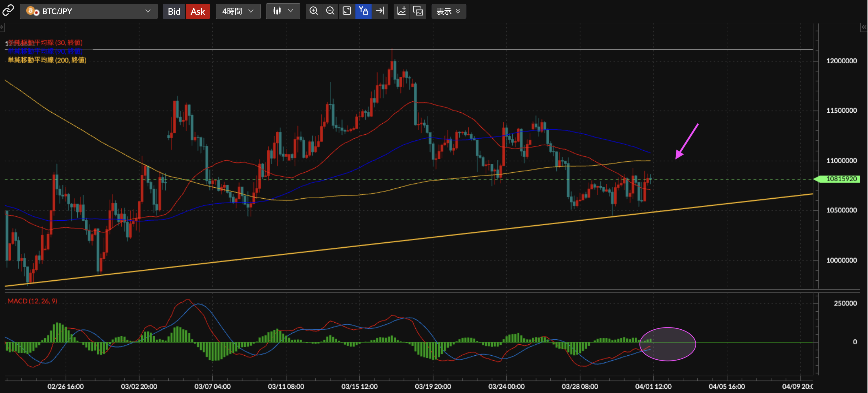This screenshot has width=868, height=393.
Task: Click the chart link icon
Action: coord(8,10)
